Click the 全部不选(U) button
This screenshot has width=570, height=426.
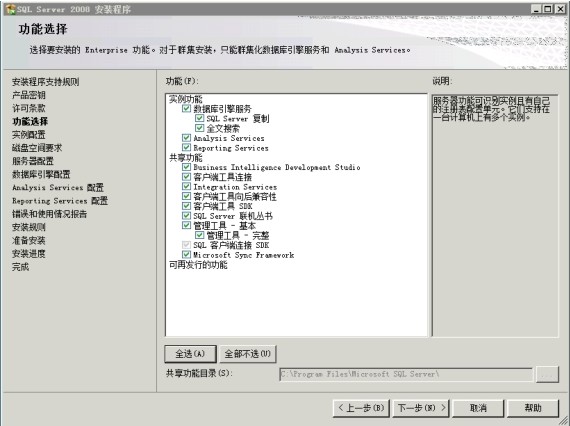tap(248, 354)
